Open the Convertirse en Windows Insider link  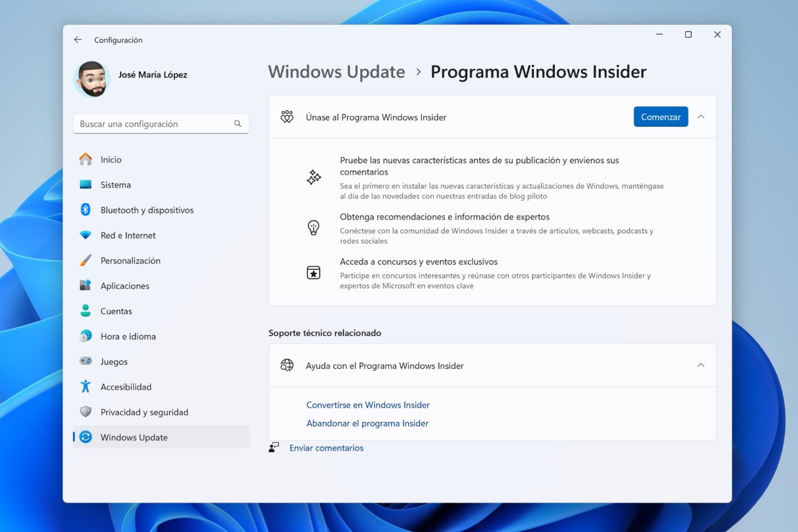[x=368, y=405]
